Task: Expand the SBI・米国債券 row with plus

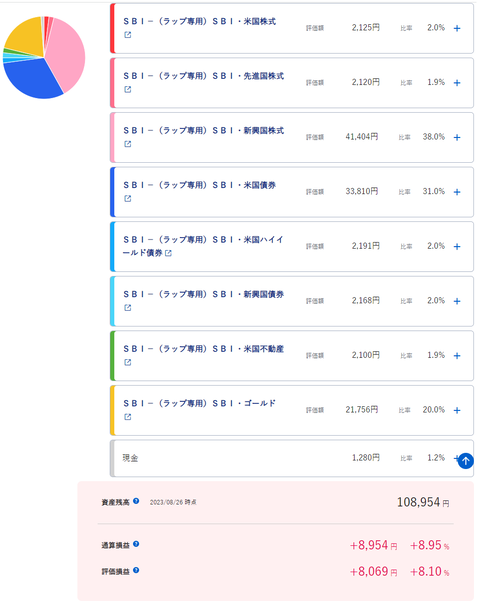Action: [457, 192]
